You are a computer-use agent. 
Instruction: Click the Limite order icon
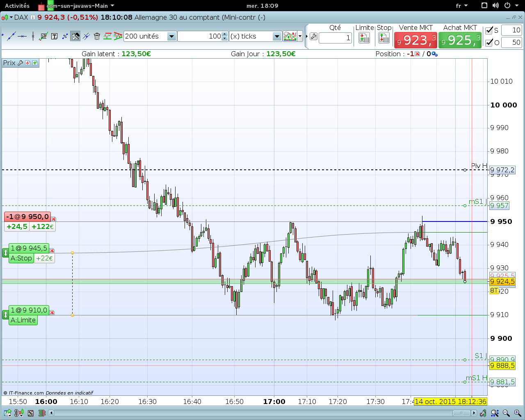click(x=364, y=38)
